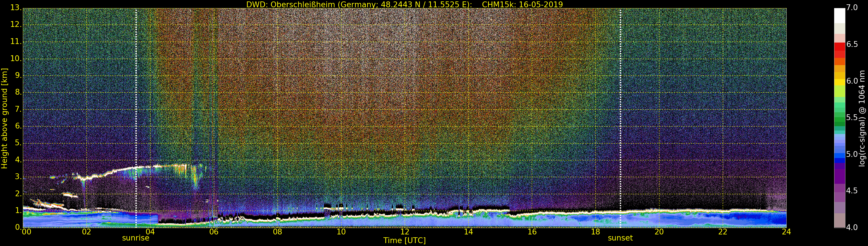
Task: Click the colorbar tick label 4.0
Action: (x=852, y=228)
